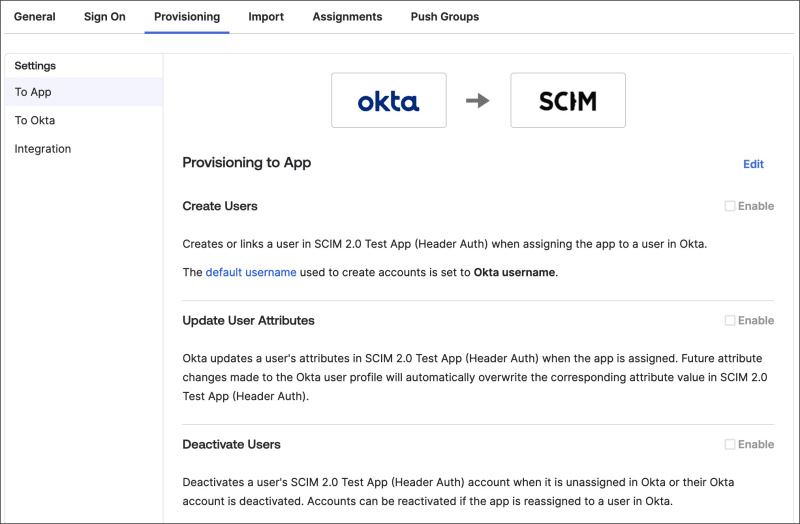Image resolution: width=800 pixels, height=524 pixels.
Task: Click the SCIM logo tile
Action: tap(568, 100)
